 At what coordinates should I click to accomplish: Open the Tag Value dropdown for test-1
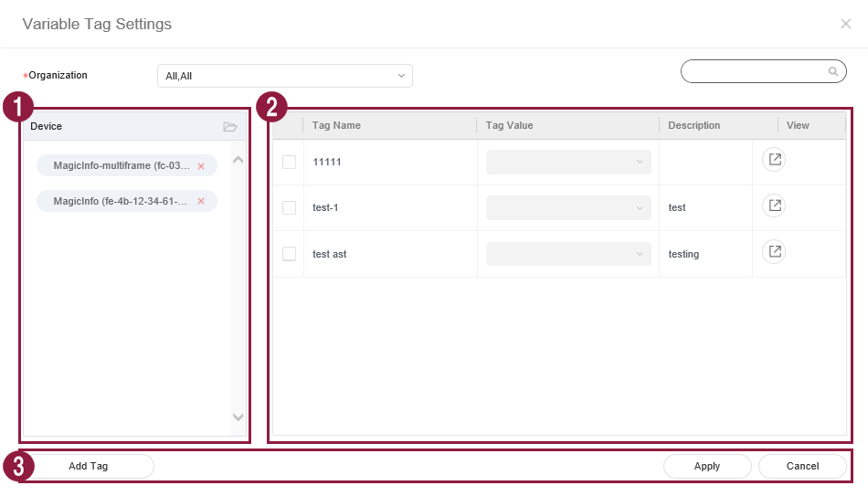568,207
